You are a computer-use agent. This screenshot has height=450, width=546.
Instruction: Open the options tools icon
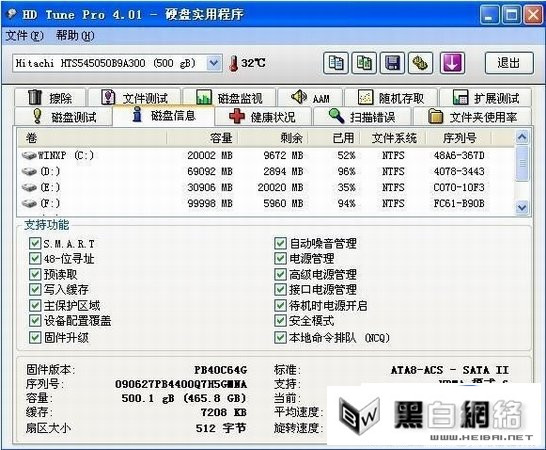coord(420,63)
